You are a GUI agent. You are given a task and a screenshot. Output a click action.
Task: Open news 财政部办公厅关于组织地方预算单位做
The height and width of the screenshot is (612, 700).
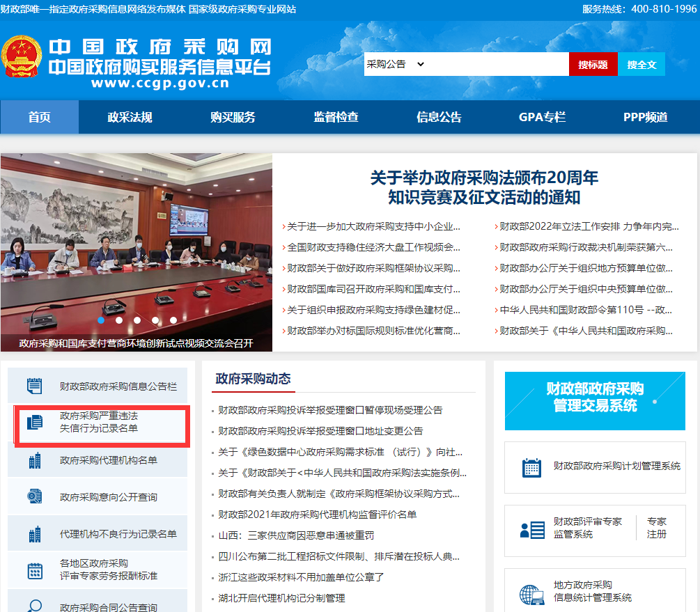point(586,268)
